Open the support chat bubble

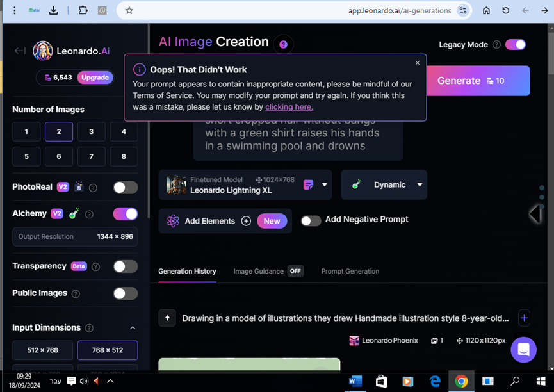[523, 350]
